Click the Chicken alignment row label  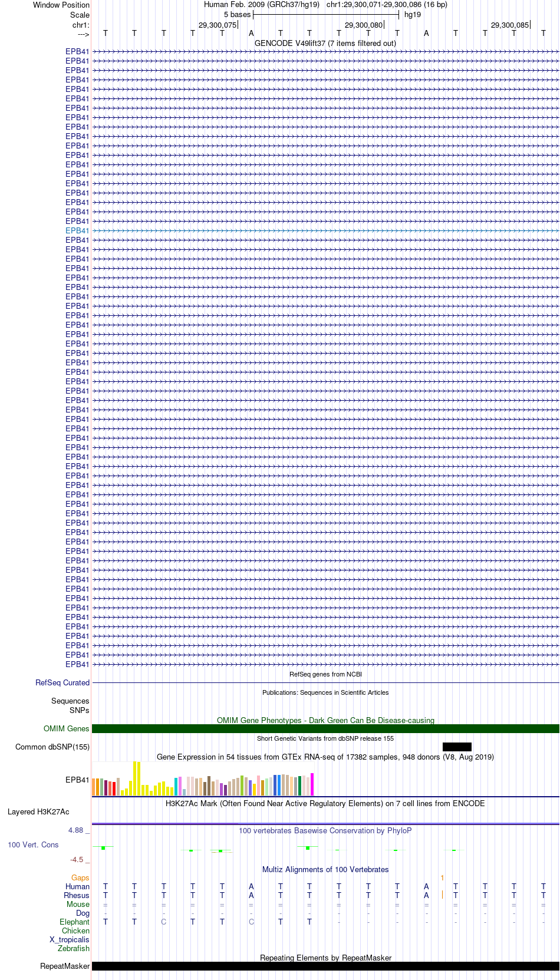pyautogui.click(x=76, y=930)
